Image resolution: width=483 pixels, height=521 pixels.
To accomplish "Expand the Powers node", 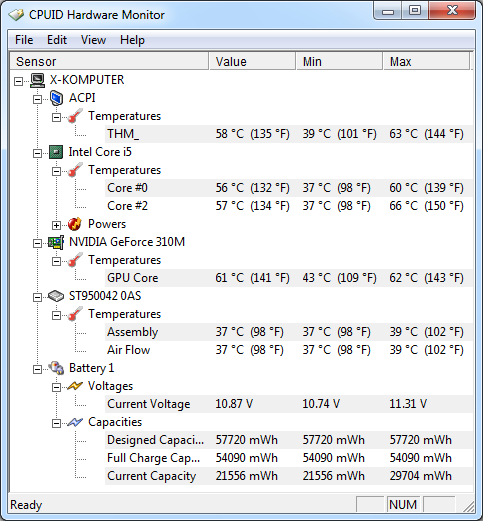I will (56, 226).
